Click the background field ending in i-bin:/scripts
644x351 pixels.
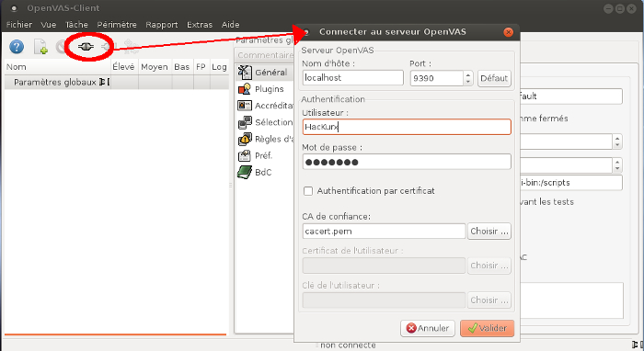(571, 183)
